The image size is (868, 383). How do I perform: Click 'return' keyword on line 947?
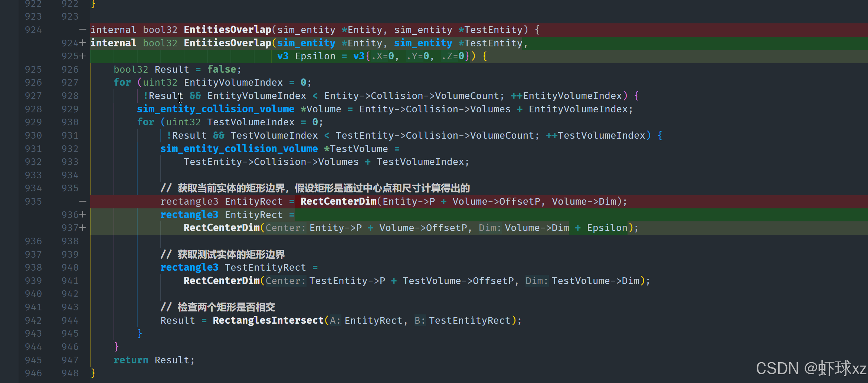131,360
